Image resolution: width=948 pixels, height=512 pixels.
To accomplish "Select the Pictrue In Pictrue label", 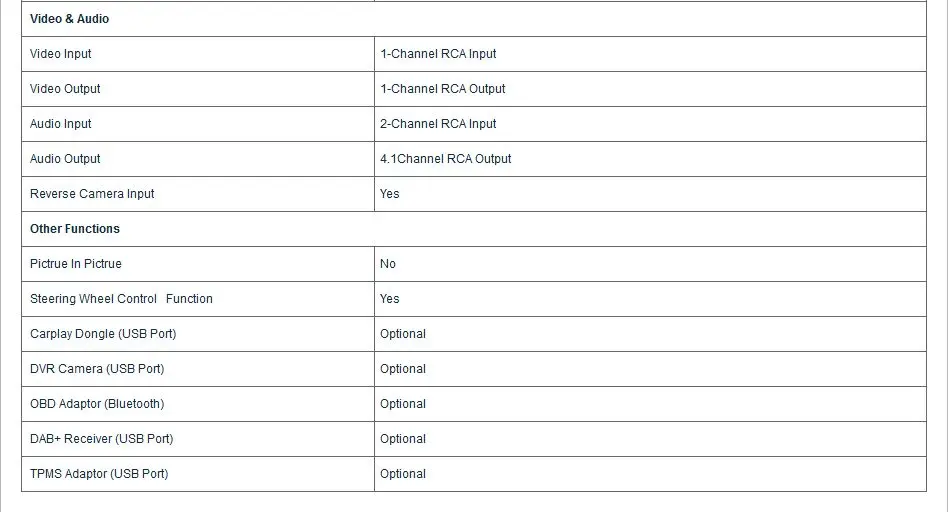I will click(76, 264).
